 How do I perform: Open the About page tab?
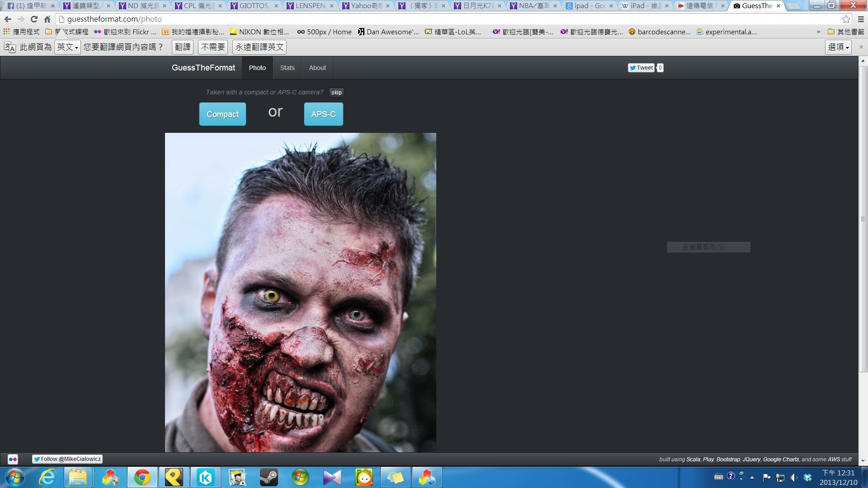(317, 68)
